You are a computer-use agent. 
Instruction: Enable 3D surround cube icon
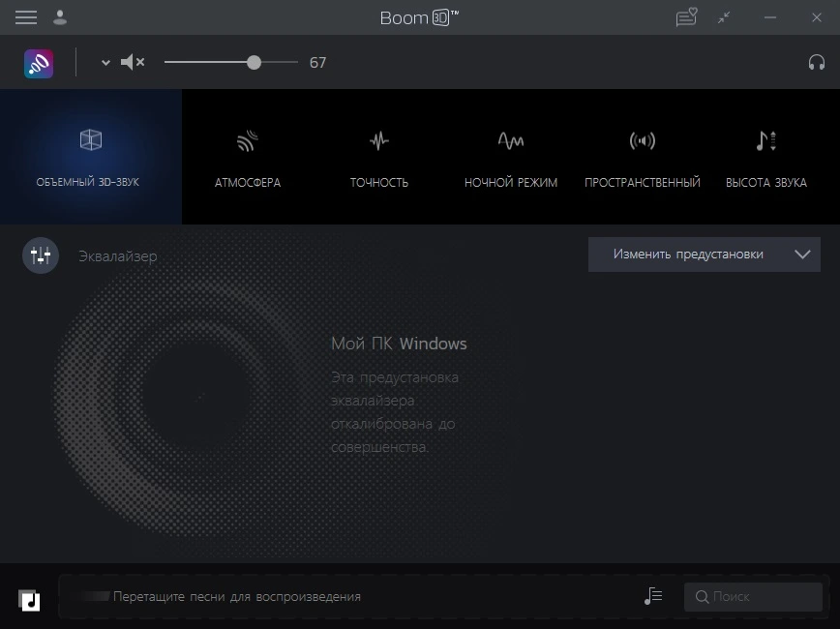click(x=91, y=140)
